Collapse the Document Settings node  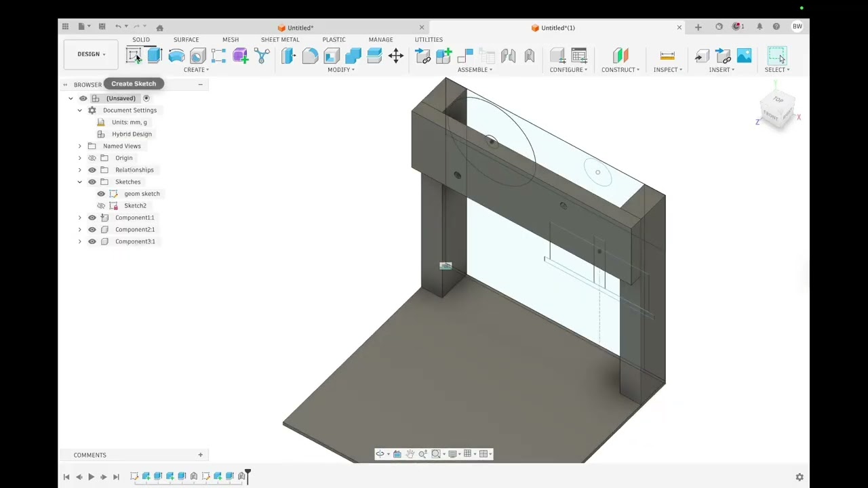tap(79, 110)
